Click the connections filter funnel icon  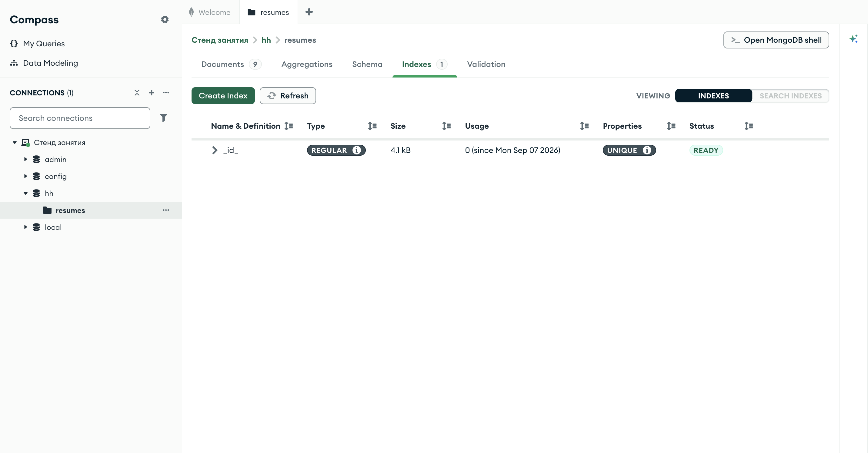tap(163, 118)
